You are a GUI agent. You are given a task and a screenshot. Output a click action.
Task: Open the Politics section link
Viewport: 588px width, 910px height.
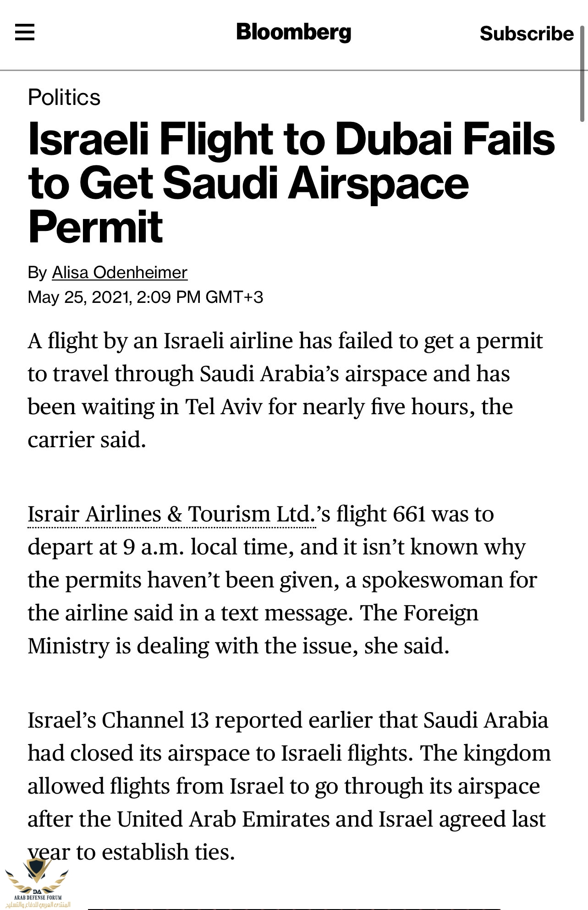pyautogui.click(x=64, y=97)
